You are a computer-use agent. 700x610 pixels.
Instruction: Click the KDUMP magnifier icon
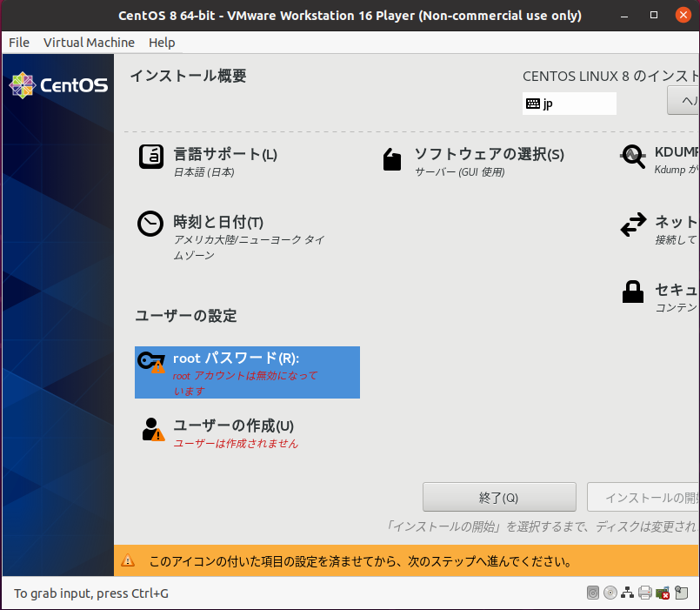pos(633,157)
